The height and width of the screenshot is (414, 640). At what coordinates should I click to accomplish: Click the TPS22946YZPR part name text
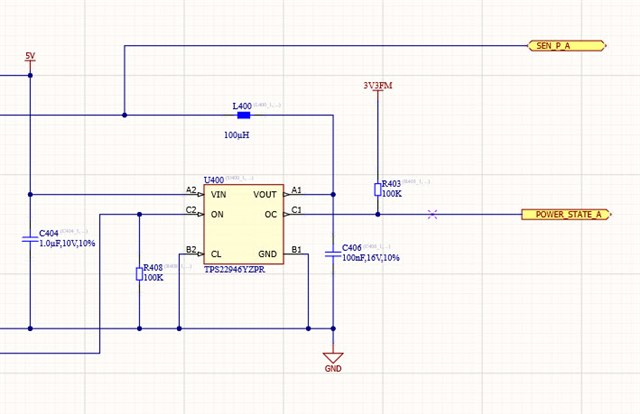234,270
